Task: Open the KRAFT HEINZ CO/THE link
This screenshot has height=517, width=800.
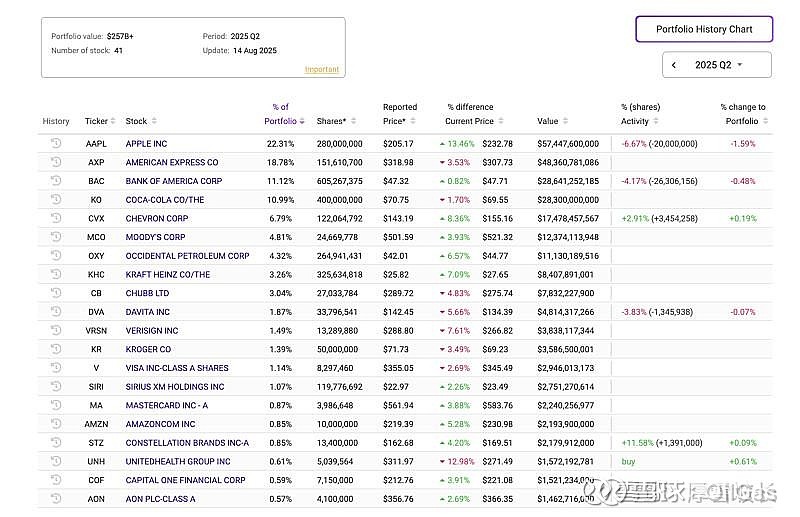Action: click(x=168, y=275)
